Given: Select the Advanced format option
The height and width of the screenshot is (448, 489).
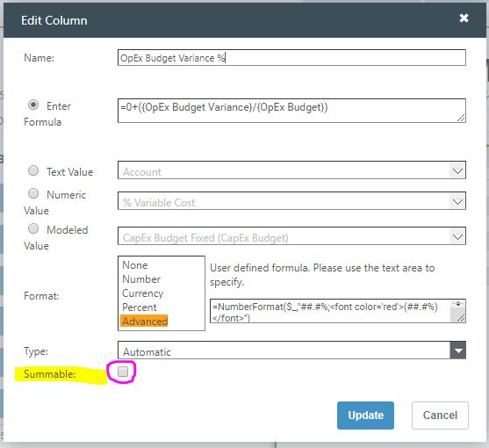Looking at the screenshot, I should (x=145, y=321).
